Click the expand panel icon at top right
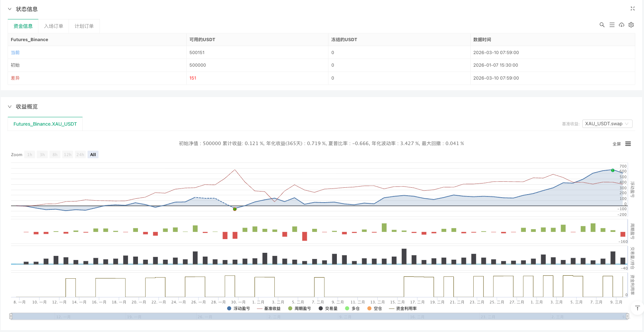Viewport: 644px width, 332px height. (x=633, y=8)
